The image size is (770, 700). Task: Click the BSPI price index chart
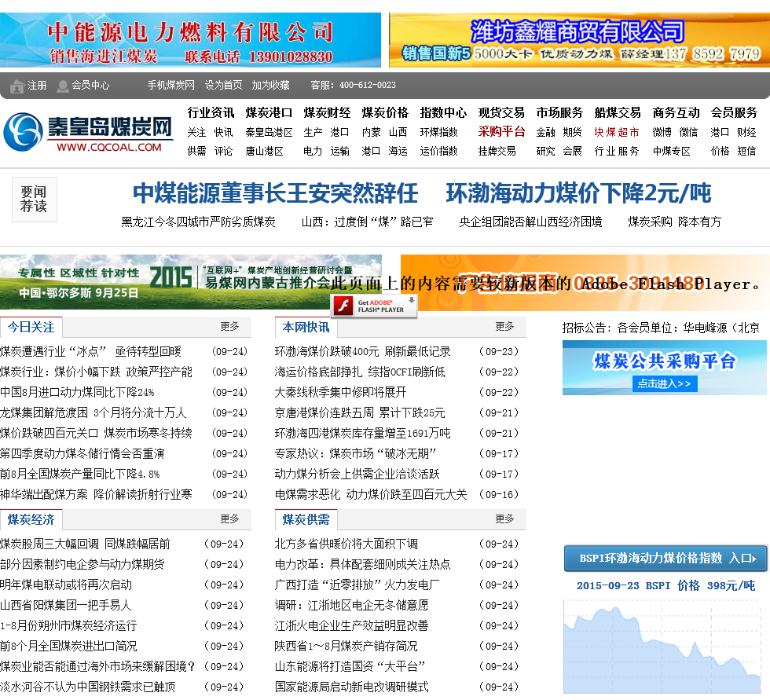(x=662, y=647)
